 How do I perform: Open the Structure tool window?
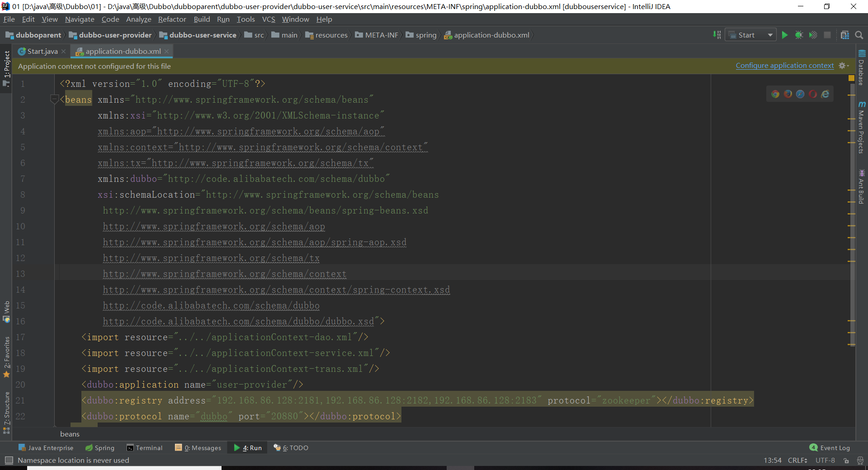click(6, 413)
